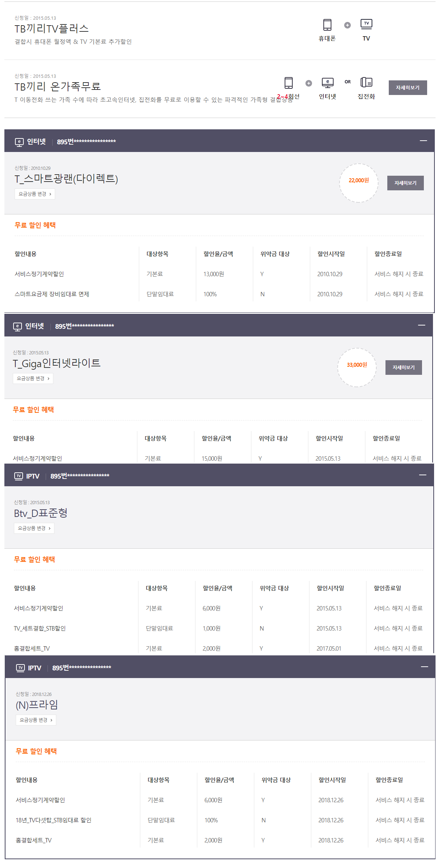The image size is (437, 868).
Task: Click the 2~4회선 phone icon in 온가족무료 row
Action: (x=288, y=83)
